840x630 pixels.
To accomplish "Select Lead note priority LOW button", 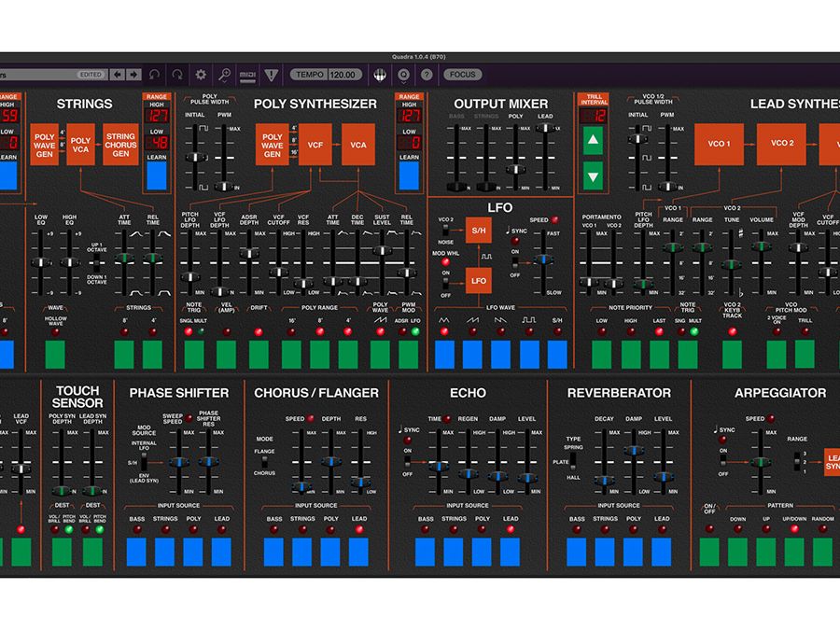I will point(602,355).
